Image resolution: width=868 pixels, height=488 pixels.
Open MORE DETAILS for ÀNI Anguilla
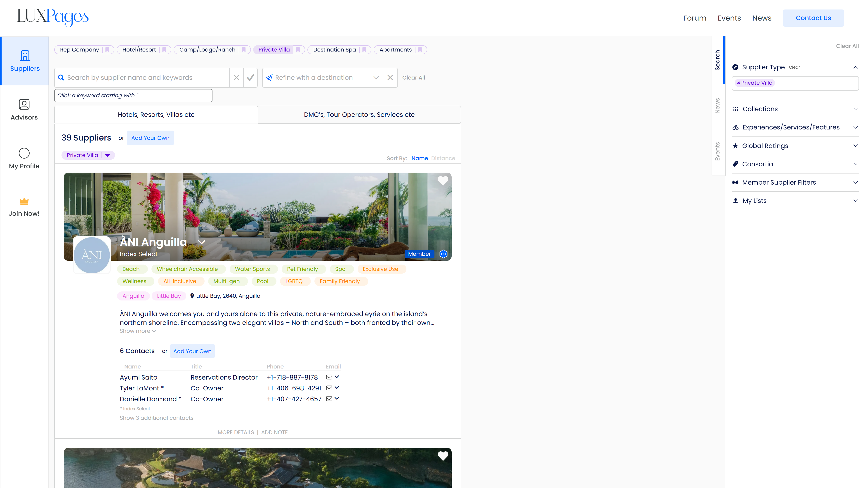click(236, 432)
